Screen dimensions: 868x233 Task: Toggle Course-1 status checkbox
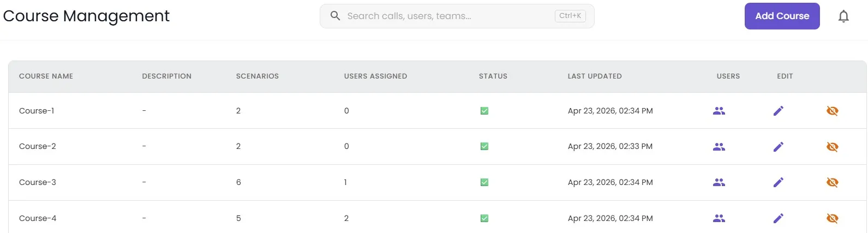pyautogui.click(x=484, y=111)
